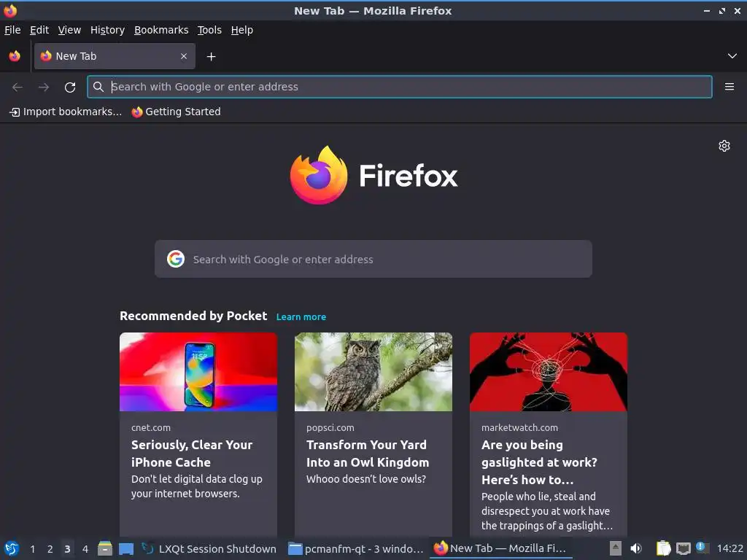
Task: Launch file manager from taskbar quick launch
Action: pyautogui.click(x=105, y=548)
